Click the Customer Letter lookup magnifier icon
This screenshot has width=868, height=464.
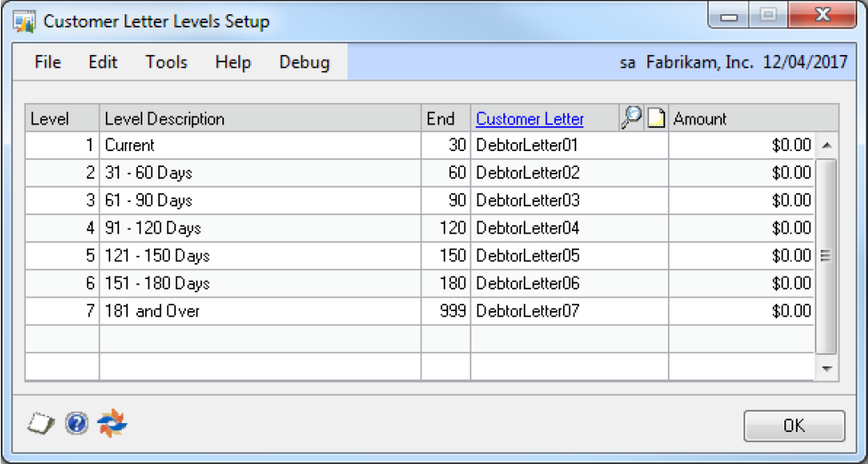[631, 118]
